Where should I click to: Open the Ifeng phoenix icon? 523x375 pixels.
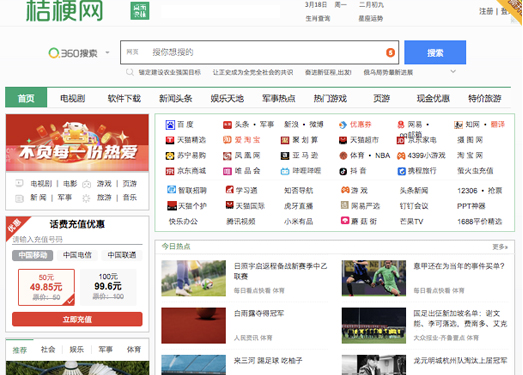point(227,156)
